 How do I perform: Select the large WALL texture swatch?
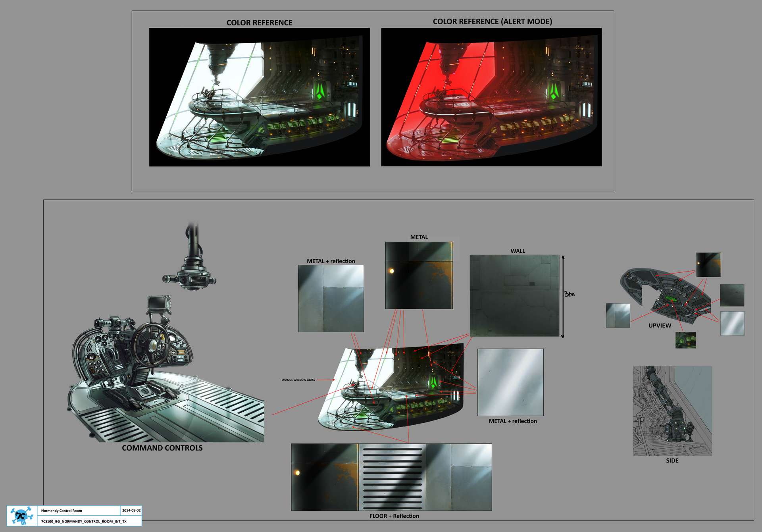[514, 295]
